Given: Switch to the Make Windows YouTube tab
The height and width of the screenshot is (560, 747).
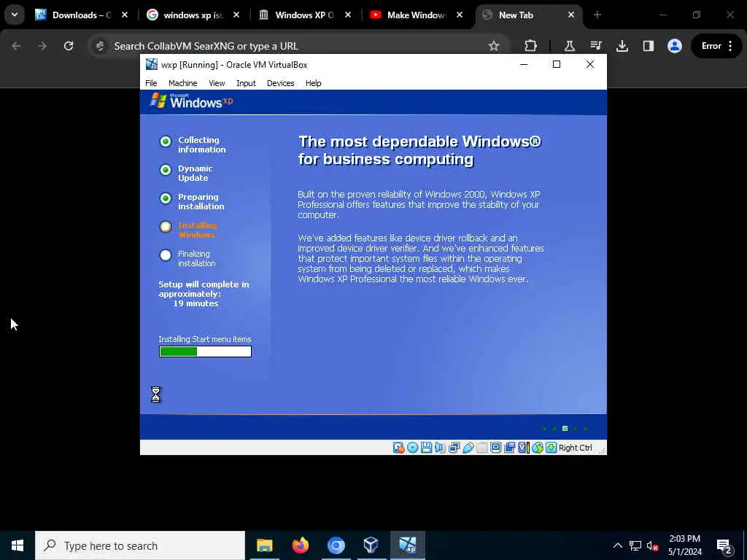Looking at the screenshot, I should 416,15.
